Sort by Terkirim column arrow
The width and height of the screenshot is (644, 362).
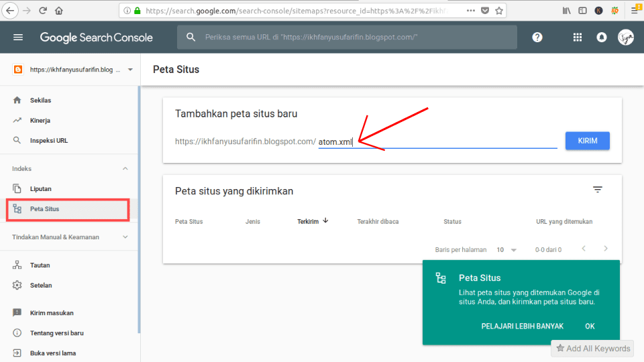coord(326,221)
